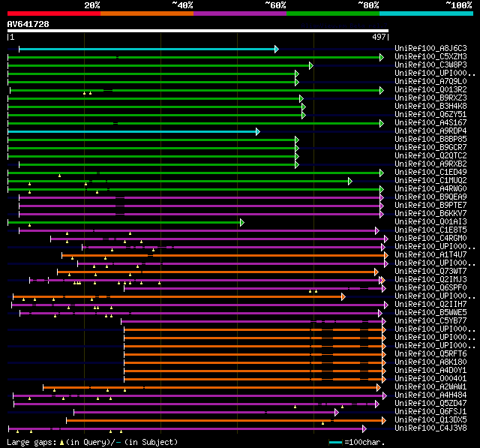Select the UniRef100_Q2IIH7 label
Image resolution: width=480 pixels, height=448 pixels.
[x=430, y=305]
